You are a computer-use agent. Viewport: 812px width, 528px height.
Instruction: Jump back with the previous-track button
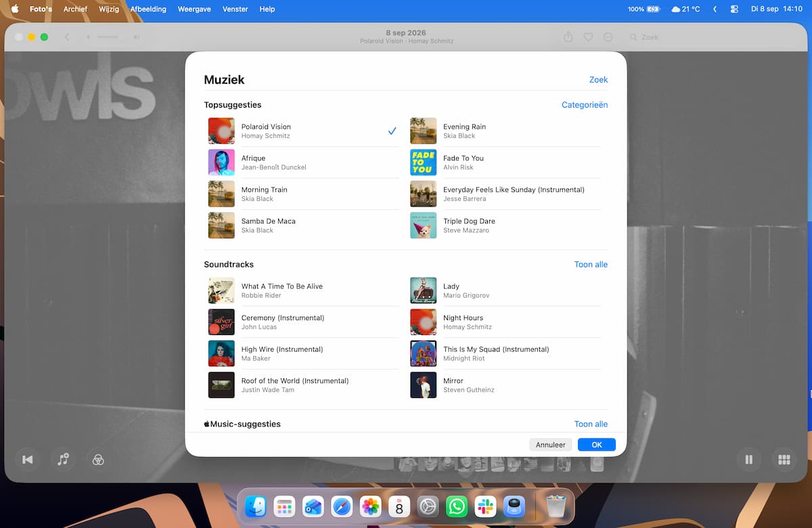point(27,460)
